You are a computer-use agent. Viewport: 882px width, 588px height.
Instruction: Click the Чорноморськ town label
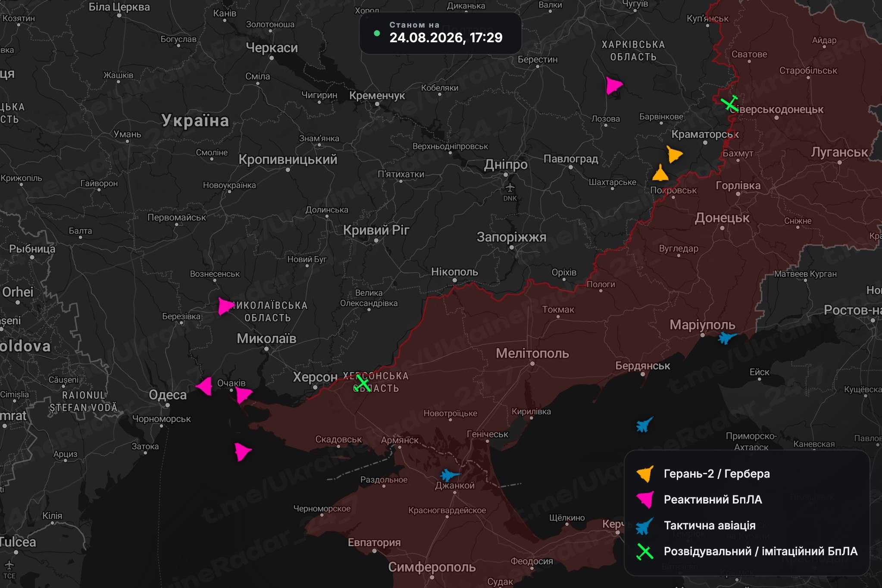tap(161, 419)
